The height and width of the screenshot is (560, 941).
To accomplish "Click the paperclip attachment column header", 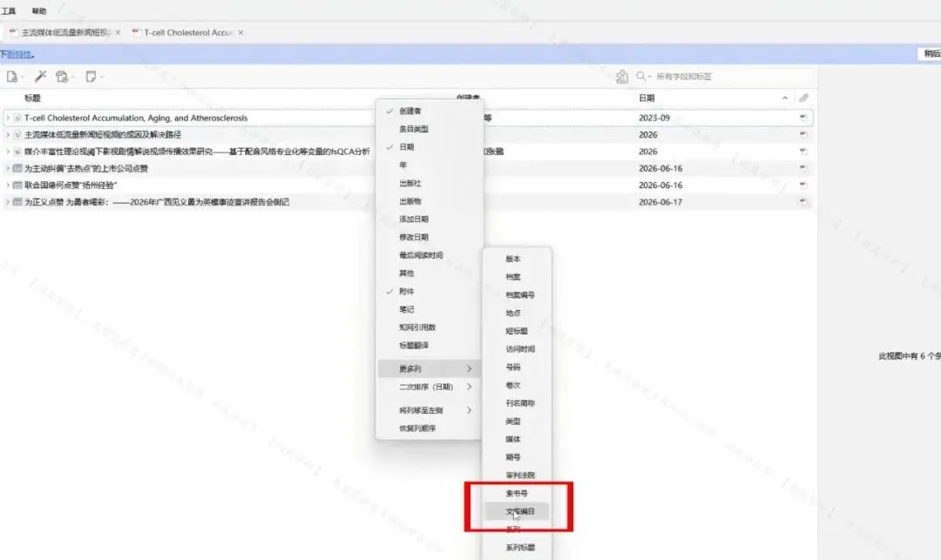I will (x=803, y=98).
